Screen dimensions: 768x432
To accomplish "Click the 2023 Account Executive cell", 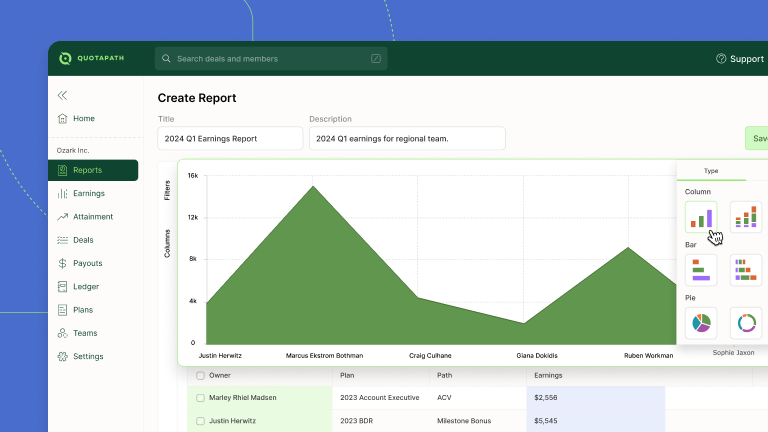I will point(381,398).
